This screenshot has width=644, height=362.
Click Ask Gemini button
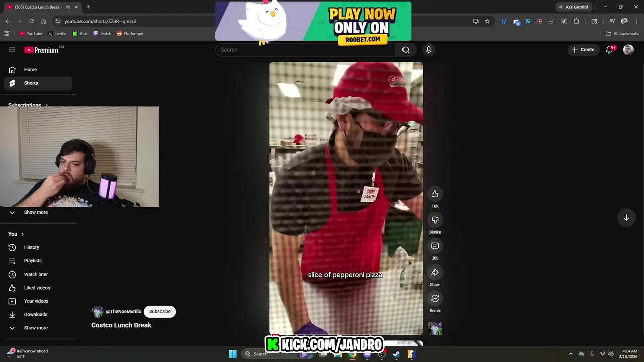tap(573, 7)
